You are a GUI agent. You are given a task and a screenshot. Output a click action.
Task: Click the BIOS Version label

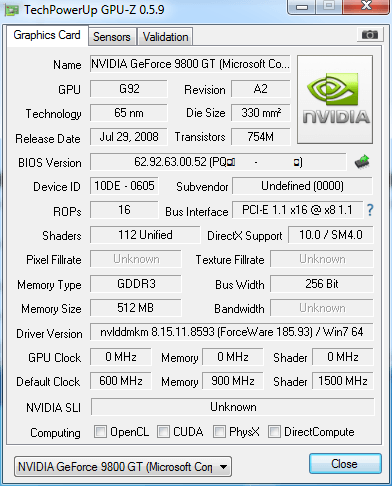[x=50, y=163]
